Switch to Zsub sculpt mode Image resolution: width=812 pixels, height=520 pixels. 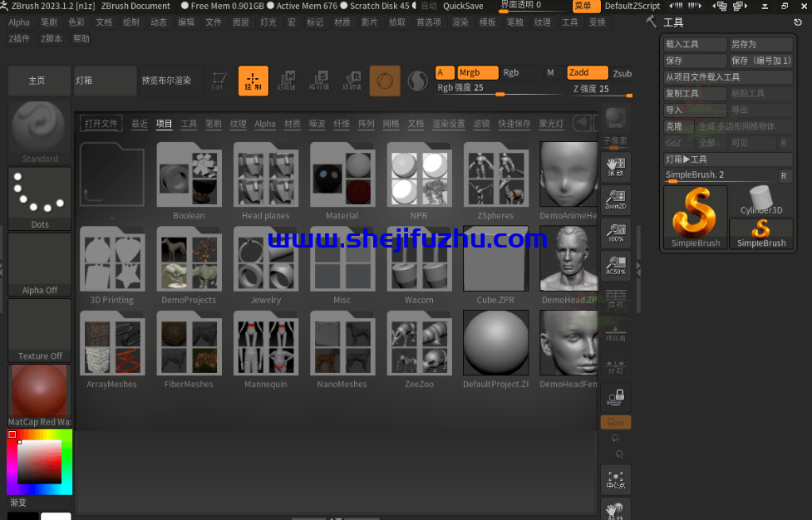click(622, 73)
